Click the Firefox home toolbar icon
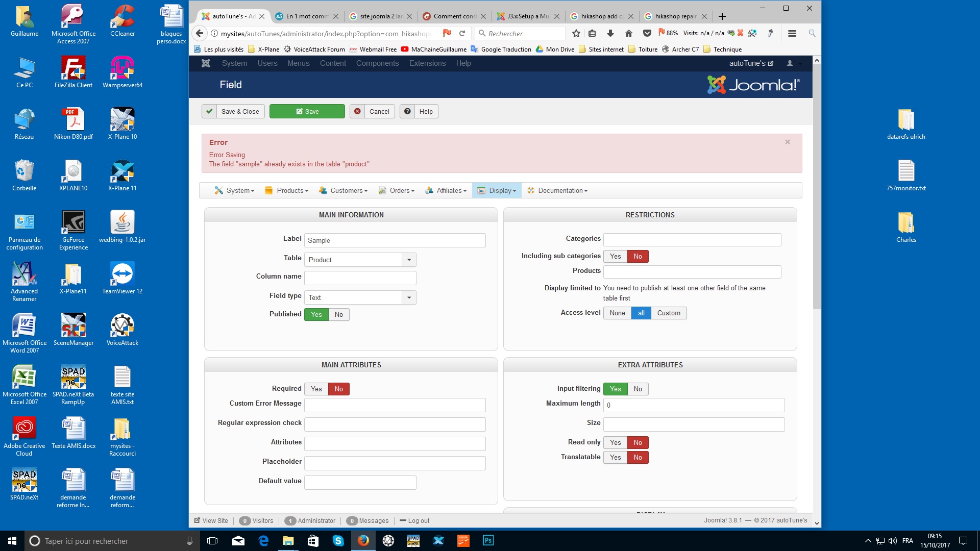980x551 pixels. pos(628,34)
